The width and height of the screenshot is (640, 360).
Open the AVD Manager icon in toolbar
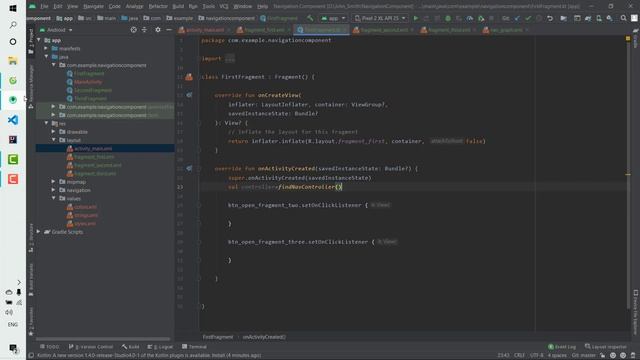click(599, 18)
